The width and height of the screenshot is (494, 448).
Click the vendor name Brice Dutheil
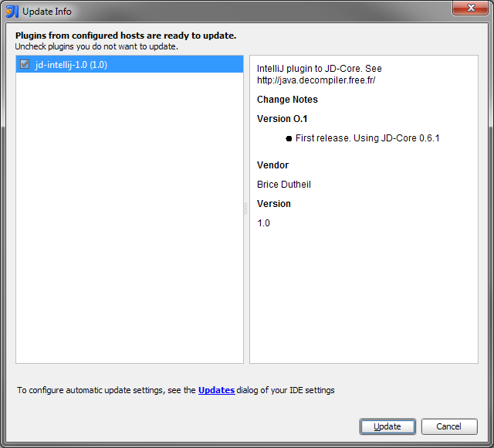coord(284,185)
